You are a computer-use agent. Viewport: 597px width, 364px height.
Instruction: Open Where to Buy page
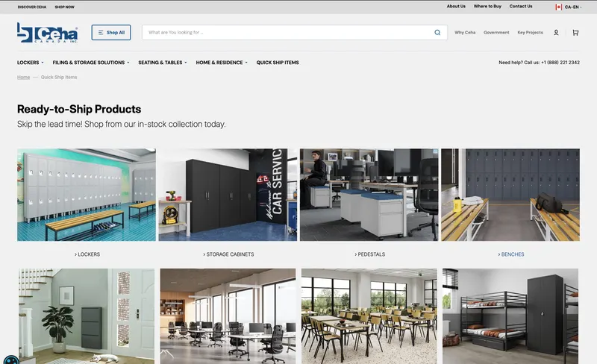487,6
